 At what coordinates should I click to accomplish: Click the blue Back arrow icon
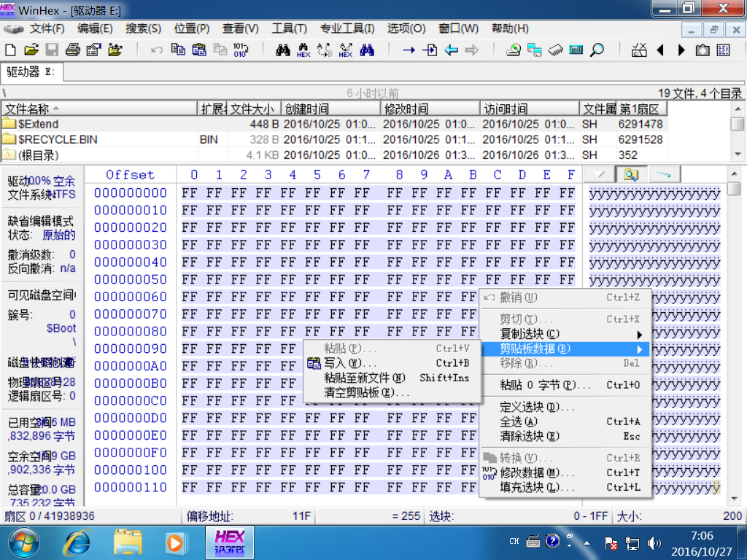(451, 50)
